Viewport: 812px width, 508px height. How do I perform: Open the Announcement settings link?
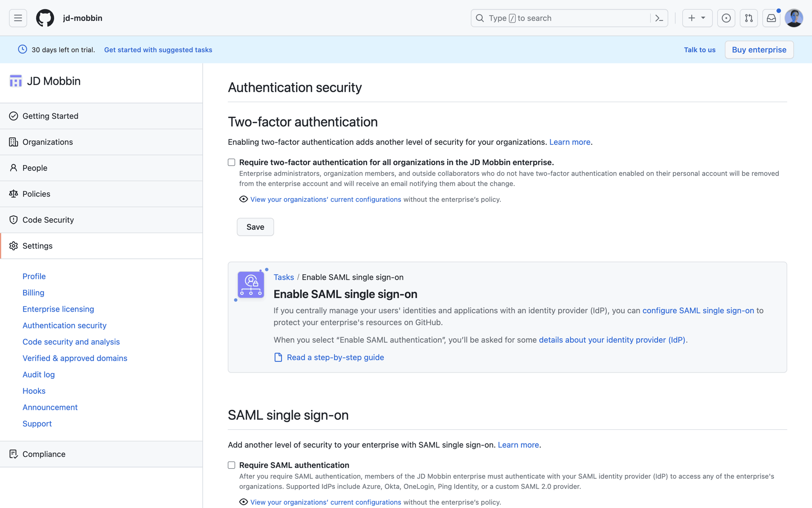click(x=50, y=407)
